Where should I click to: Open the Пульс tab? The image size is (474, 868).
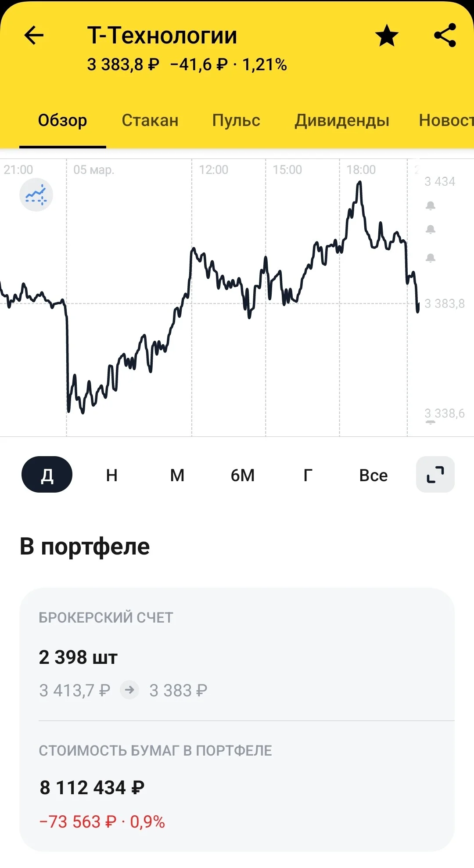click(x=236, y=120)
